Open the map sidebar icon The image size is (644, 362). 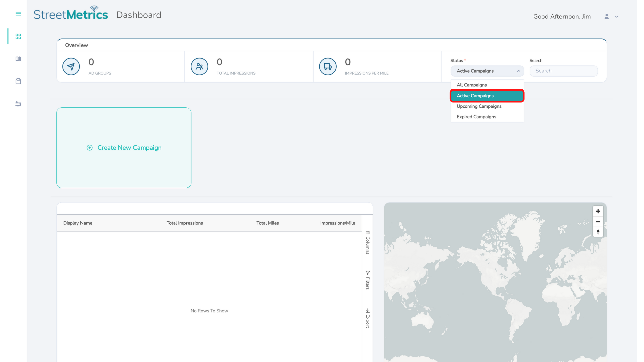[x=18, y=59]
